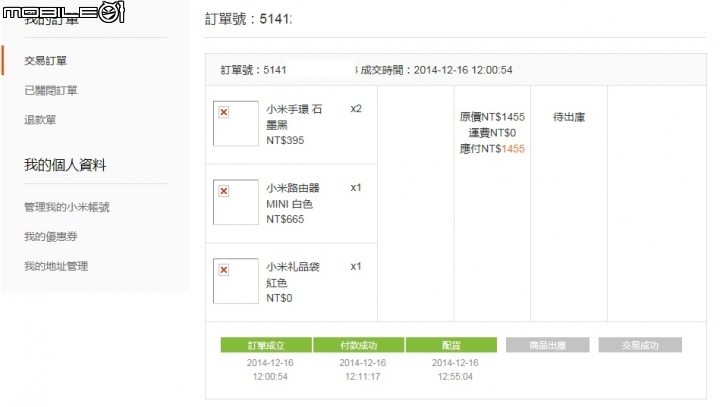Viewport: 720px width, 407px height.
Task: Click the 訂單成立 progress step
Action: pyautogui.click(x=266, y=345)
